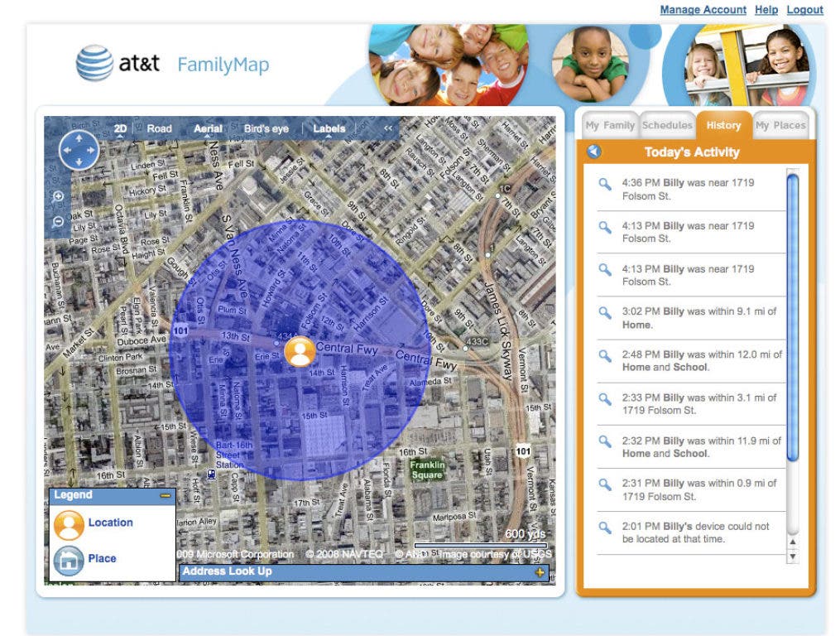
Task: Expand the Address Look Up bar
Action: point(540,572)
